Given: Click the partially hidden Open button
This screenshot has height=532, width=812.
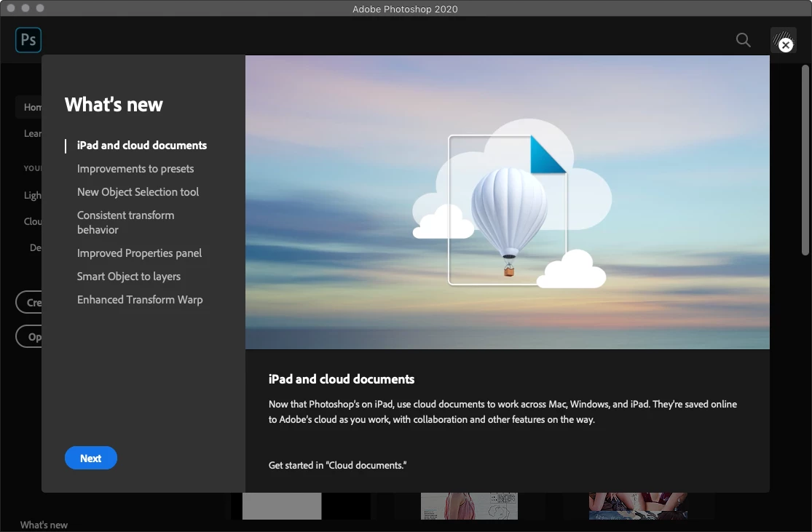Looking at the screenshot, I should click(x=29, y=337).
